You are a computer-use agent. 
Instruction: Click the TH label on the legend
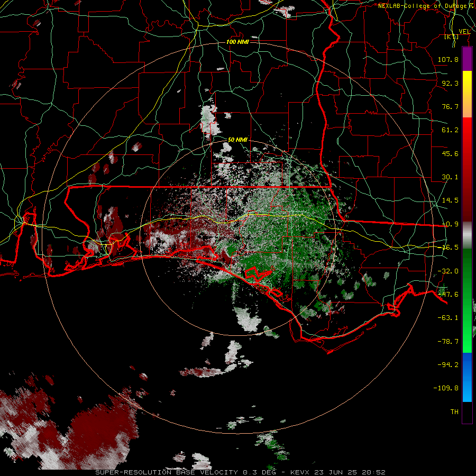[x=454, y=412]
